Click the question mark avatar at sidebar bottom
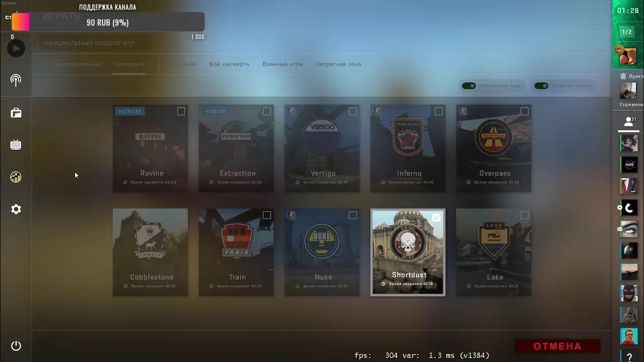 click(x=629, y=357)
